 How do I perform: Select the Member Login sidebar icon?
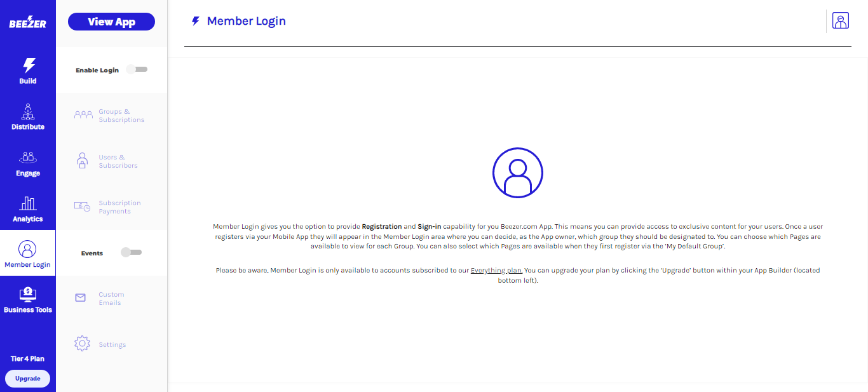[x=27, y=249]
